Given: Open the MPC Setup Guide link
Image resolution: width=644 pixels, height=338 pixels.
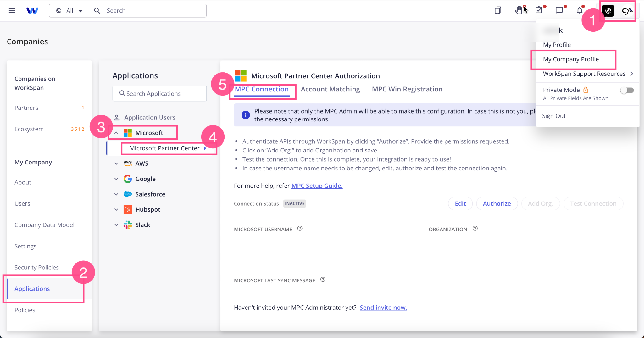Looking at the screenshot, I should pyautogui.click(x=317, y=186).
